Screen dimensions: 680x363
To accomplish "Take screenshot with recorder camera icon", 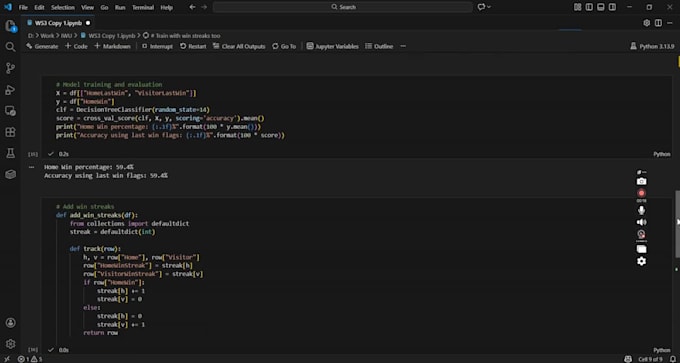I will pos(641,181).
